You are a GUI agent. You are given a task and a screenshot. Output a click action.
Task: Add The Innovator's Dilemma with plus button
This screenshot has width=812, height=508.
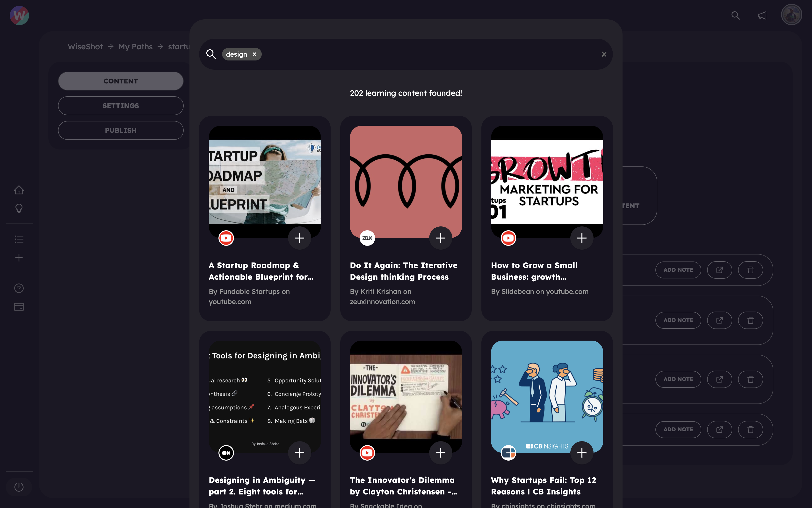pyautogui.click(x=441, y=453)
